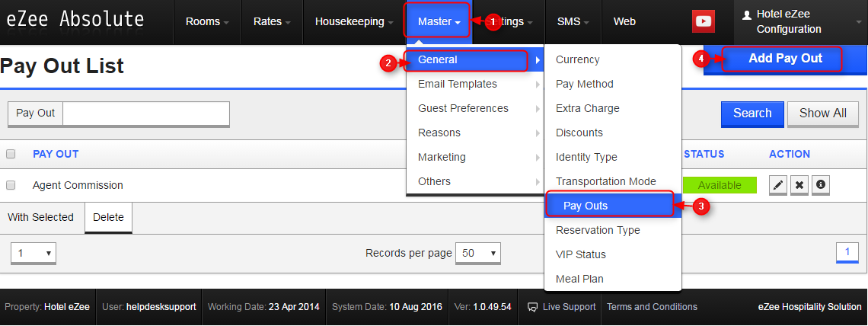
Task: Choose Pay Method menu entry
Action: 613,84
